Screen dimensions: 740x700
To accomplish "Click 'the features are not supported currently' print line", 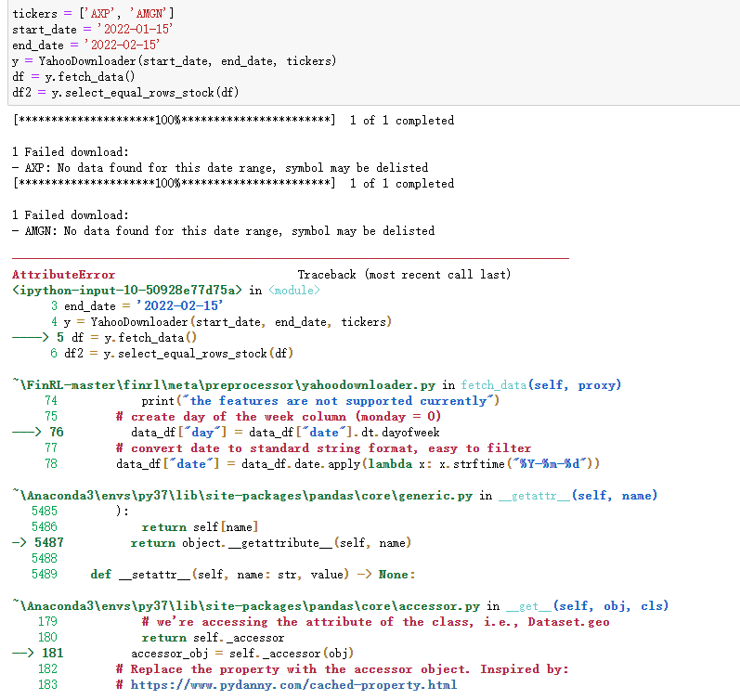I will click(x=320, y=401).
